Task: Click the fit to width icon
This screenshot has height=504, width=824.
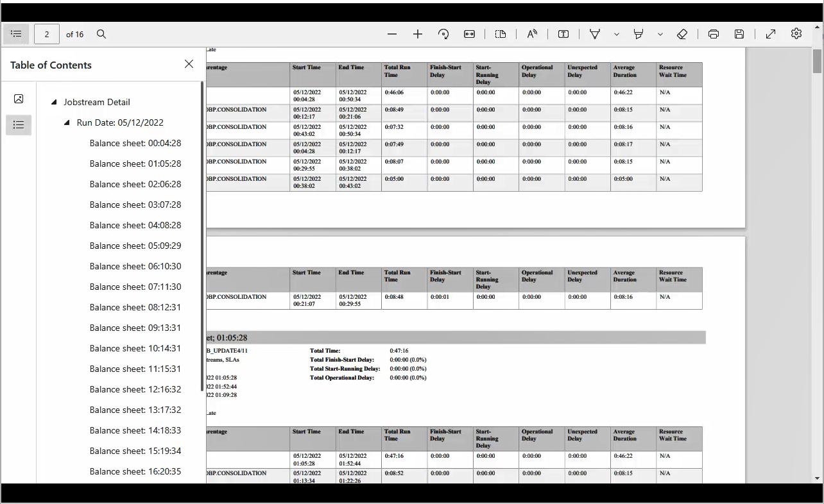Action: click(469, 34)
